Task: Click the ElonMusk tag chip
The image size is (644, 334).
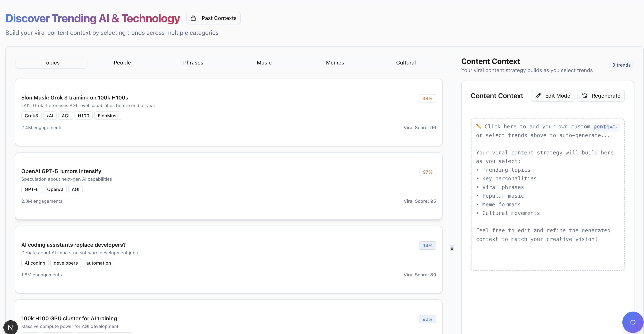Action: 108,116
